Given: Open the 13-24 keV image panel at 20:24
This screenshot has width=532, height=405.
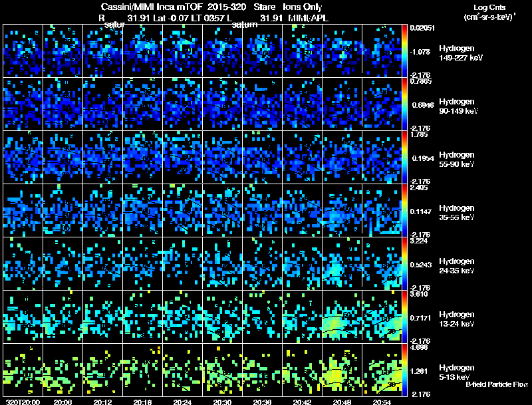Looking at the screenshot, I should [182, 317].
